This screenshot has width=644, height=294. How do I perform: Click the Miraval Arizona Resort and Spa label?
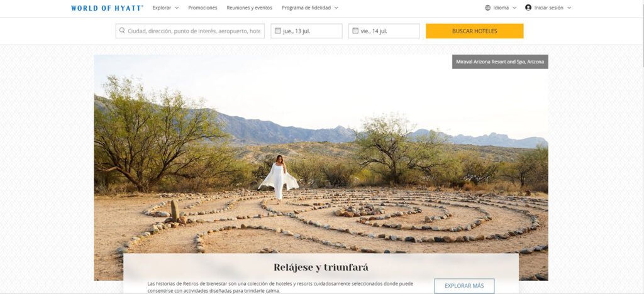(x=500, y=62)
